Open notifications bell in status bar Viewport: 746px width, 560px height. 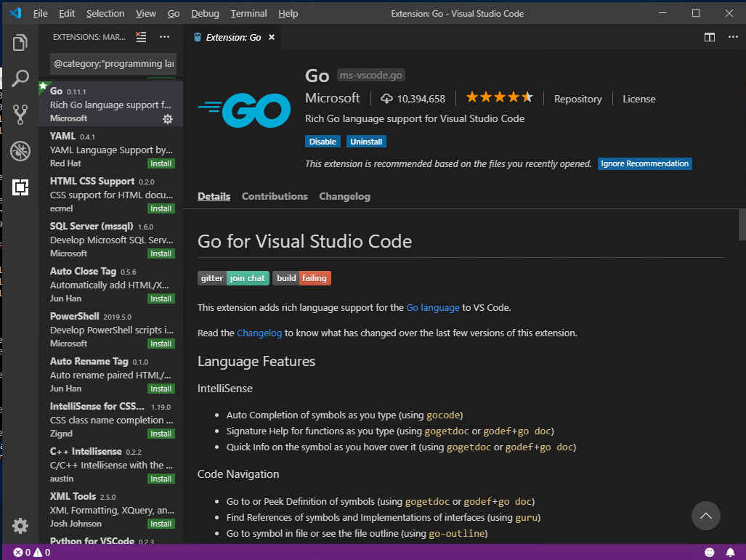tap(730, 553)
